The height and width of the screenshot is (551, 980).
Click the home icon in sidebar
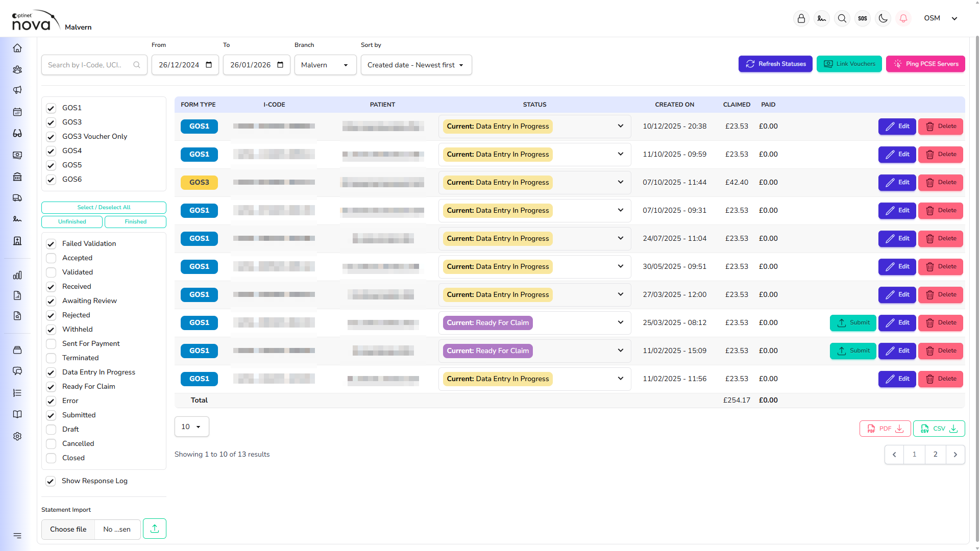17,48
